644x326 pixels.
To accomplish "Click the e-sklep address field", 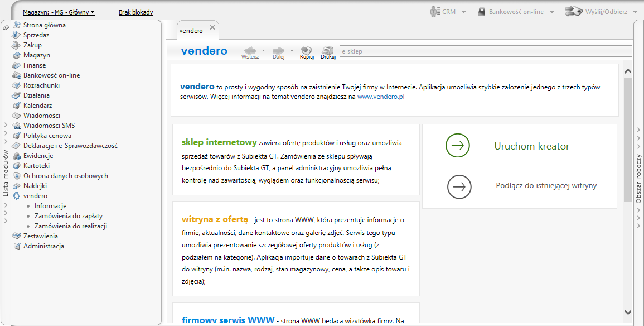I will click(x=486, y=51).
